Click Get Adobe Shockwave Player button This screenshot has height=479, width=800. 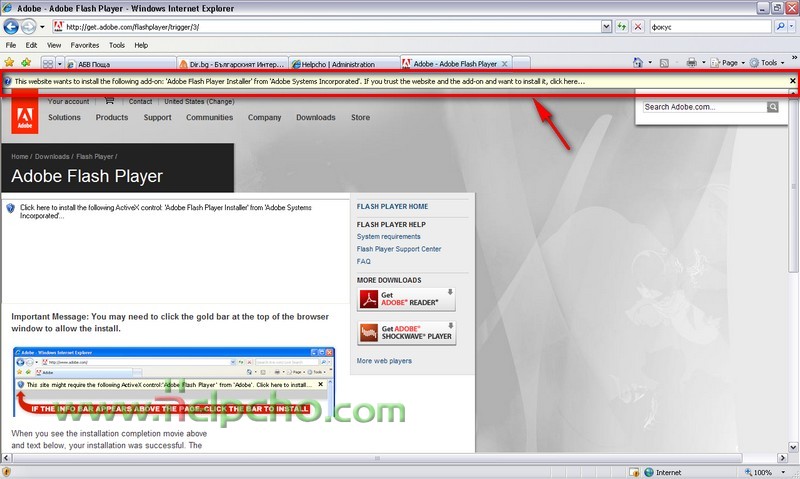click(406, 333)
